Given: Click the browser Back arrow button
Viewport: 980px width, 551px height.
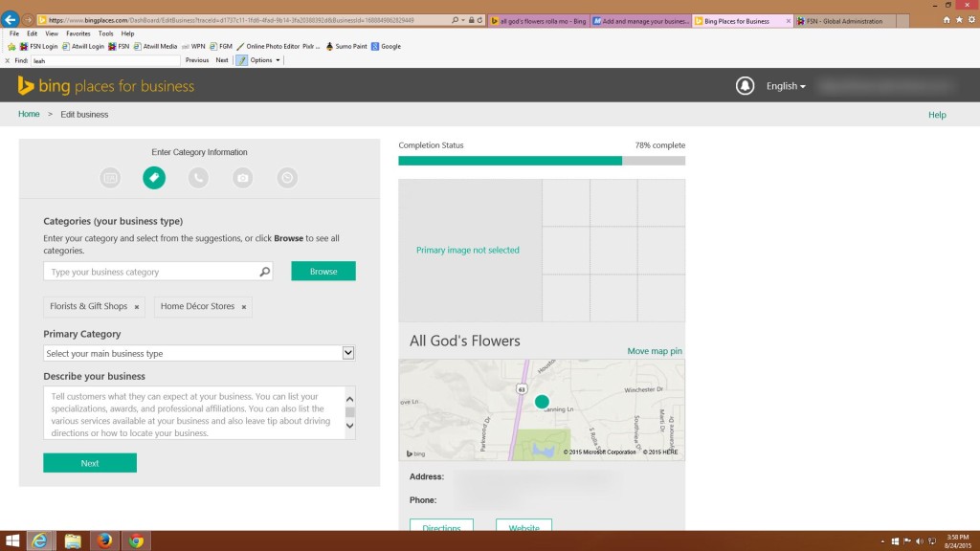Looking at the screenshot, I should tap(10, 20).
